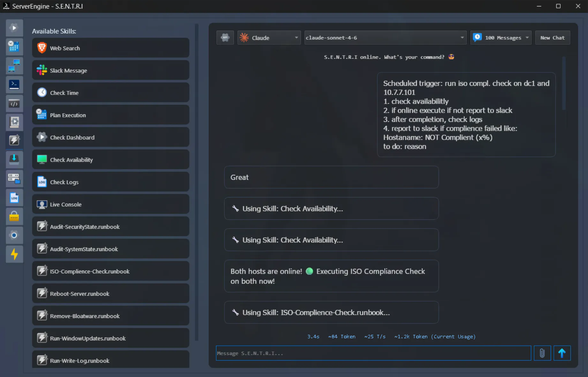Choose the ISO-Complience-Check.runbook skill
Viewport: 588px width, 377px height.
110,271
